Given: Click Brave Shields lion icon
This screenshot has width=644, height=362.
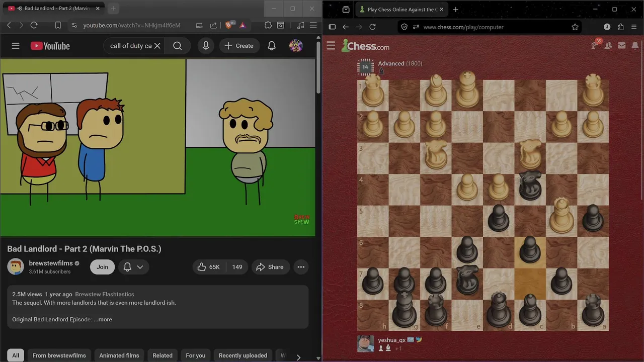Looking at the screenshot, I should coord(229,25).
